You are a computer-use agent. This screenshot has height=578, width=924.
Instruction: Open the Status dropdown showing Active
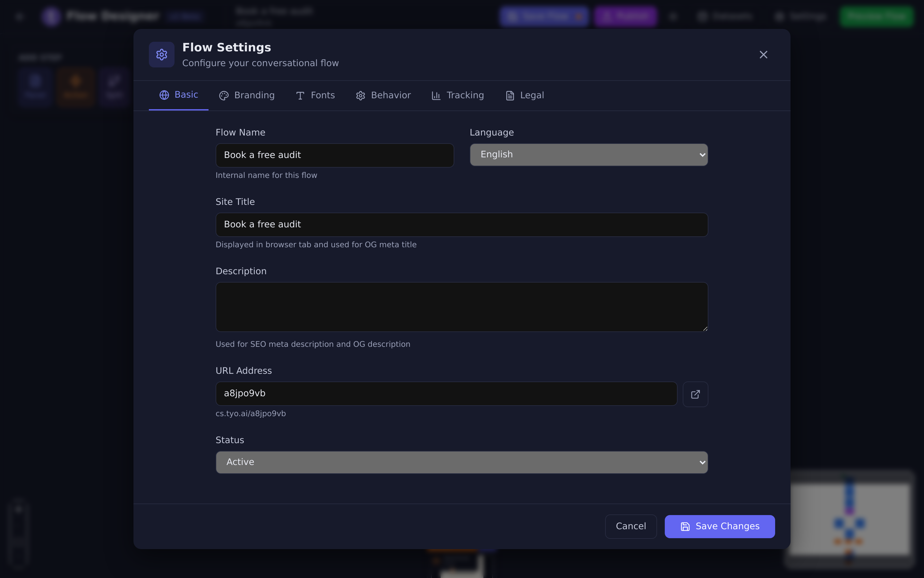(x=462, y=462)
